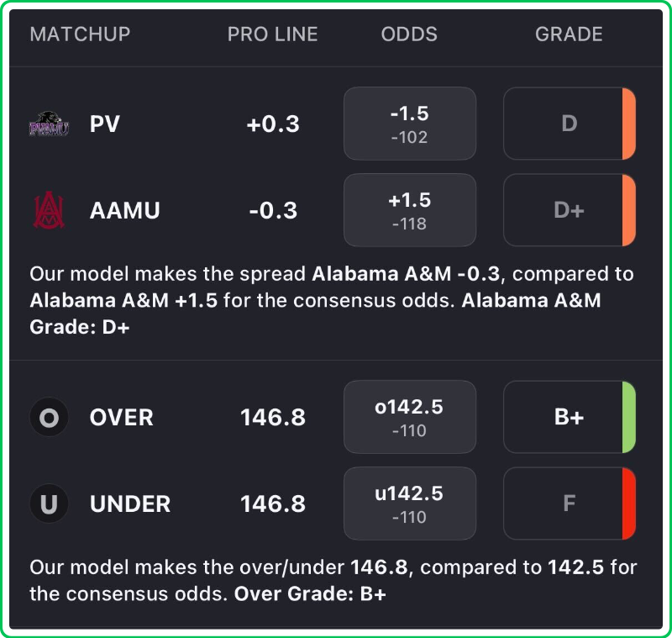Viewport: 672px width, 638px height.
Task: Click the Over 'O' circle icon
Action: pyautogui.click(x=49, y=418)
